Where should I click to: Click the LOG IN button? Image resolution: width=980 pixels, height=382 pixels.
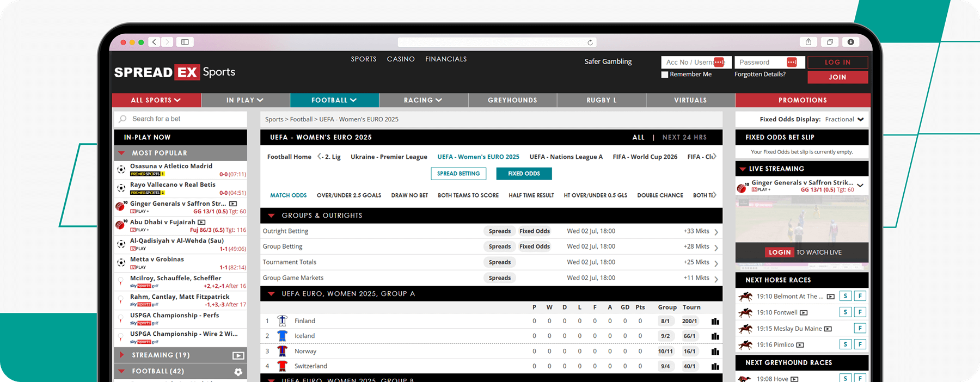click(x=837, y=62)
